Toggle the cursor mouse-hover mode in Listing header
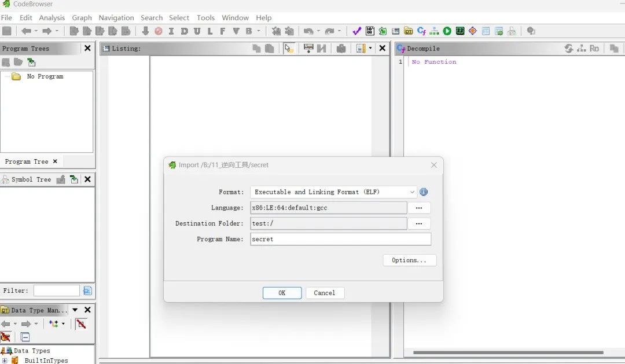Viewport: 625px width, 364px height. [289, 48]
